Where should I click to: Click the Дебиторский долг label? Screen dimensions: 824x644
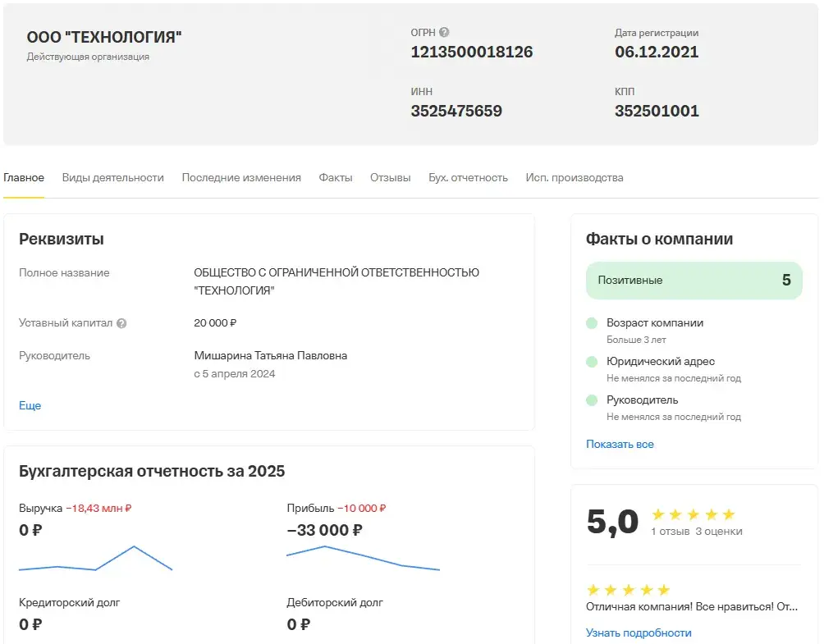tap(335, 602)
